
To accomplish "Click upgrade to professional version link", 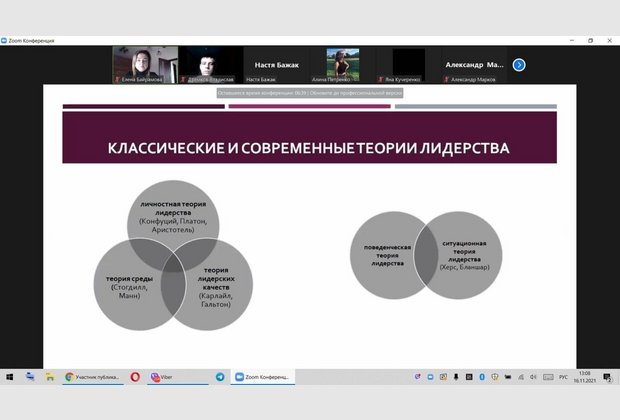I will click(356, 93).
